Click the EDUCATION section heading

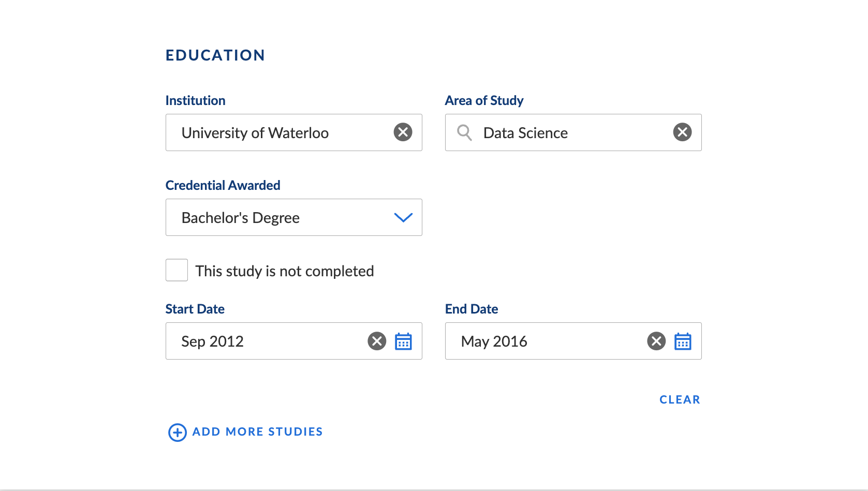point(215,55)
